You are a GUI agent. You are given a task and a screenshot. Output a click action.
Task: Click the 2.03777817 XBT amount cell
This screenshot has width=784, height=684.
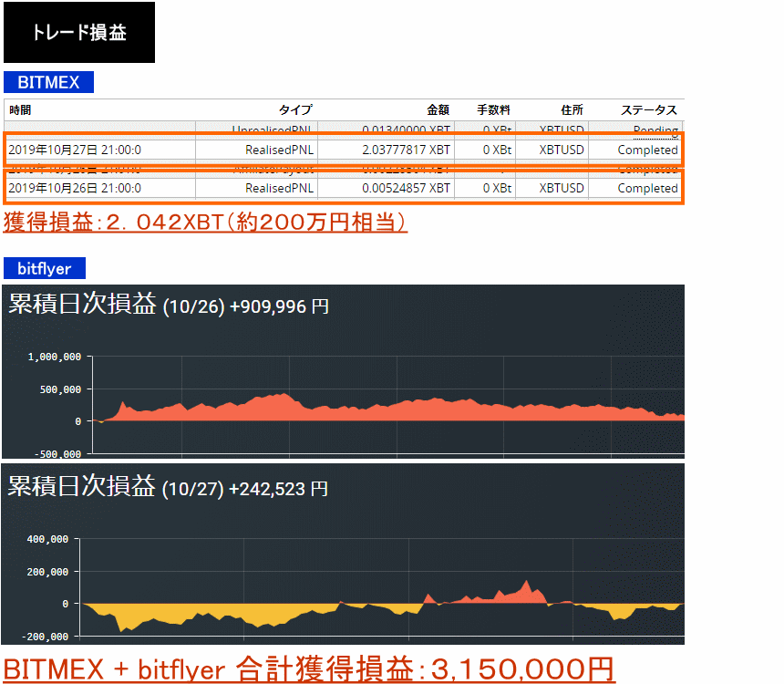tap(406, 150)
